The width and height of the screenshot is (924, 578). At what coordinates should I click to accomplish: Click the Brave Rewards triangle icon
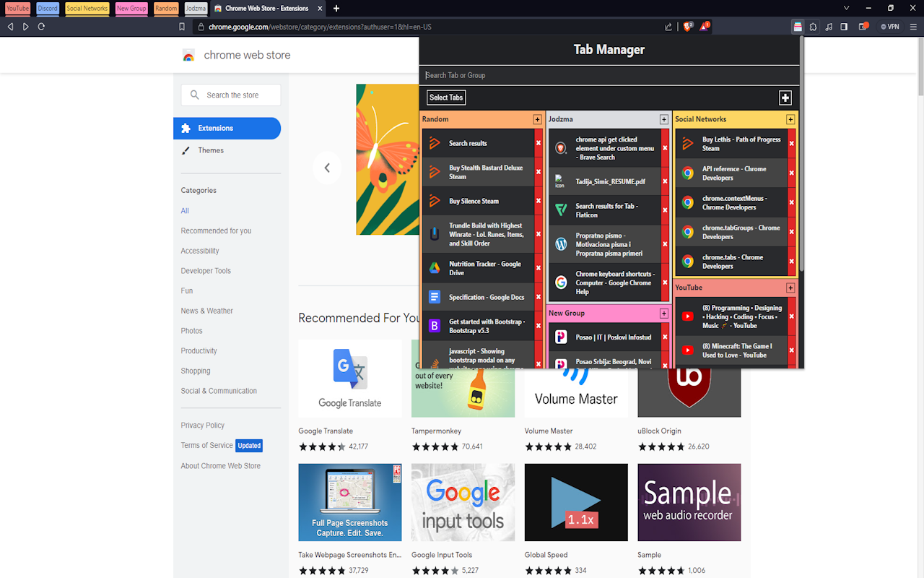click(x=704, y=26)
